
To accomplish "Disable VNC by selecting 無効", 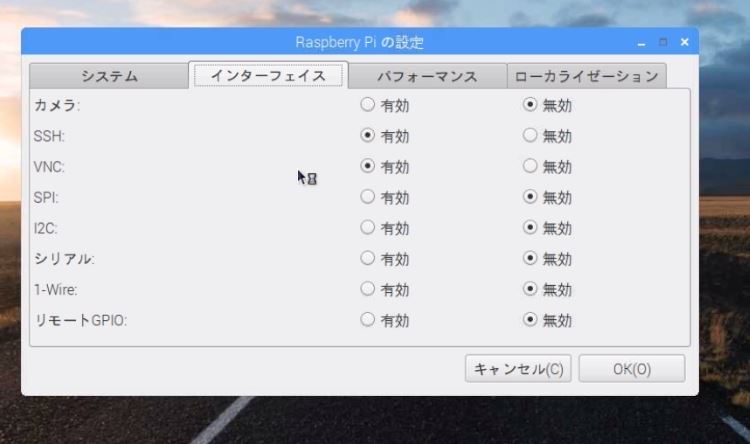I will click(530, 166).
